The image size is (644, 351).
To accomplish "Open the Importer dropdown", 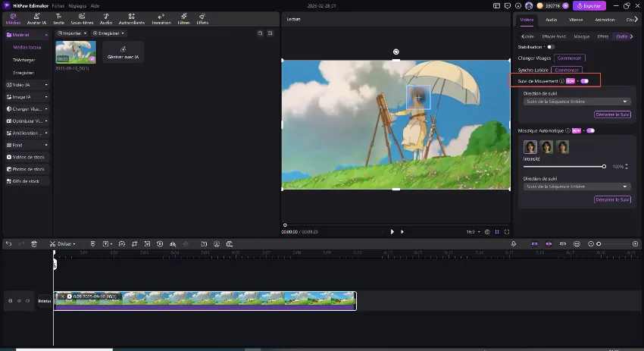I will point(72,33).
